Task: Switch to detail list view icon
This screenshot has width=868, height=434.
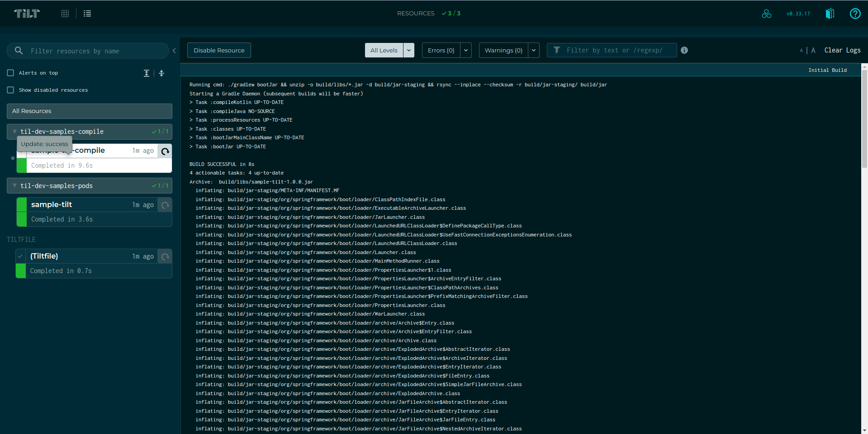Action: coord(87,14)
